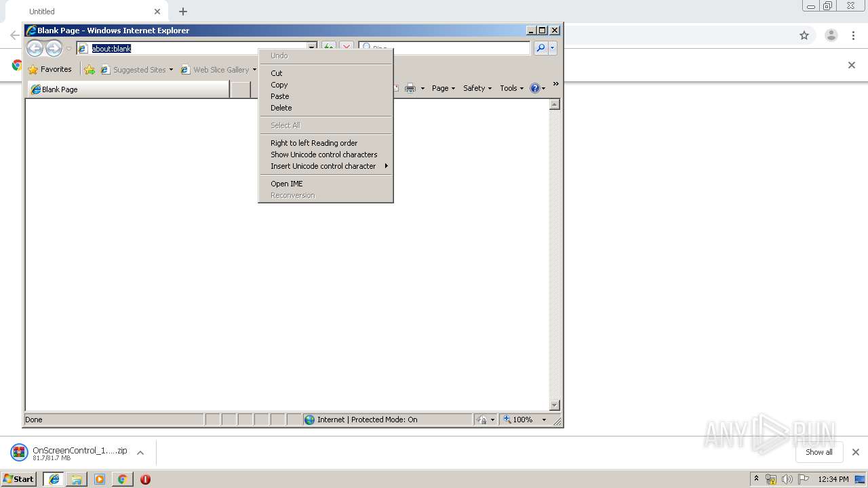Image resolution: width=868 pixels, height=488 pixels.
Task: Click the blue Help question mark icon
Action: [x=534, y=88]
